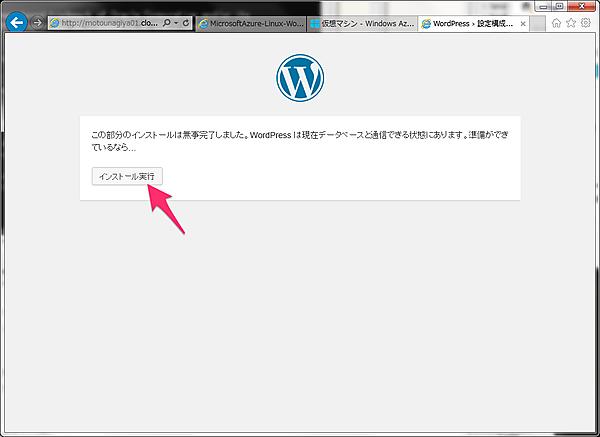Open Favorites star icon
600x437 pixels.
571,23
